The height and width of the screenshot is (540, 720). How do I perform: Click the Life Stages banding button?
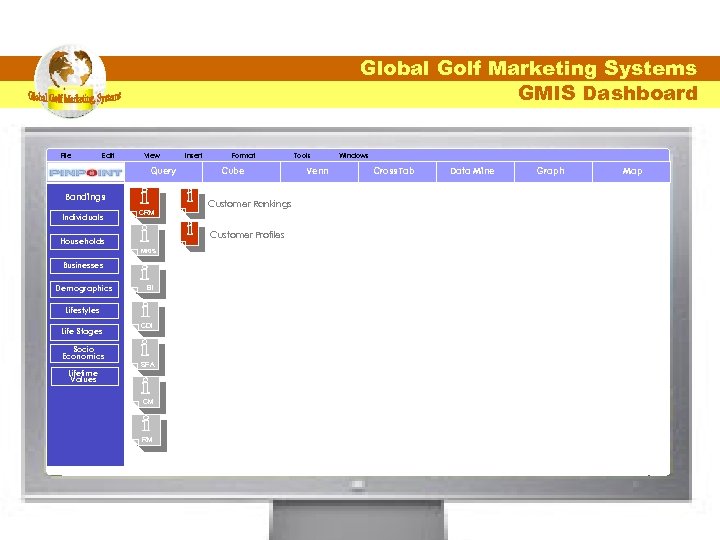(84, 332)
